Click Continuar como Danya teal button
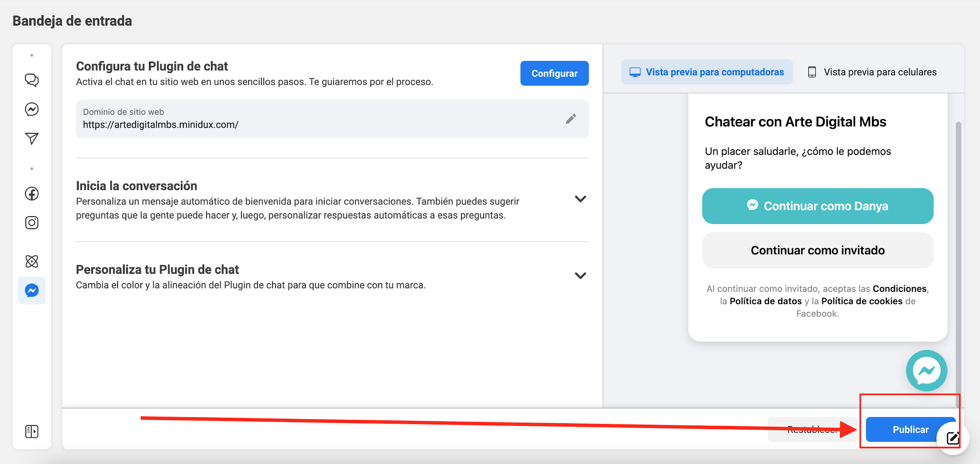This screenshot has width=980, height=464. pyautogui.click(x=817, y=206)
